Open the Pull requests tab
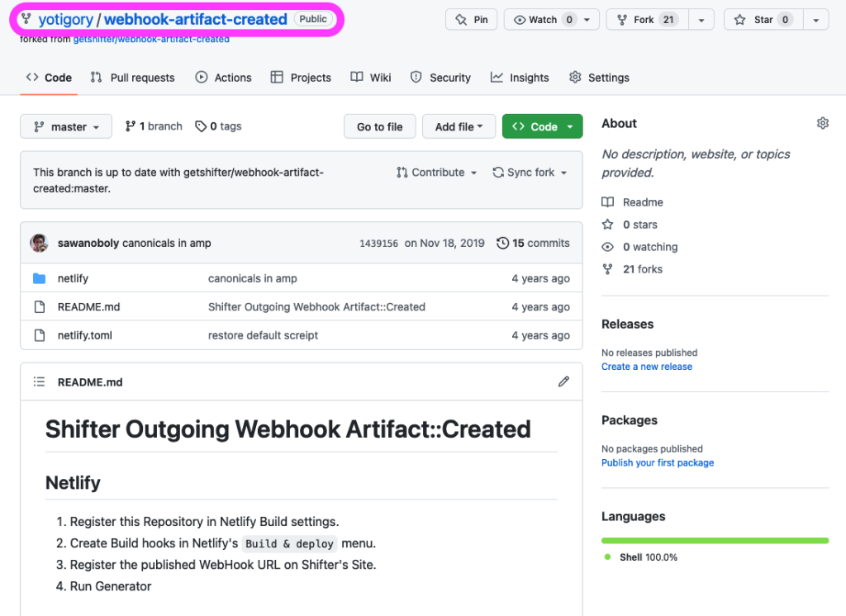 click(133, 78)
